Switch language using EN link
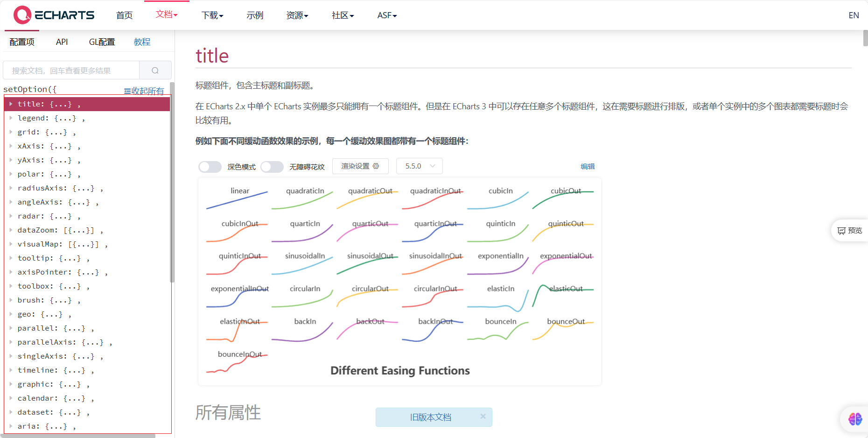This screenshot has height=438, width=868. (x=854, y=15)
